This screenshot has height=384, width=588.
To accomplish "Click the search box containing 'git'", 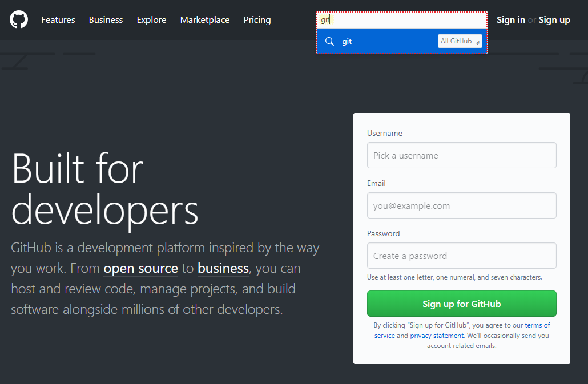I will point(402,20).
